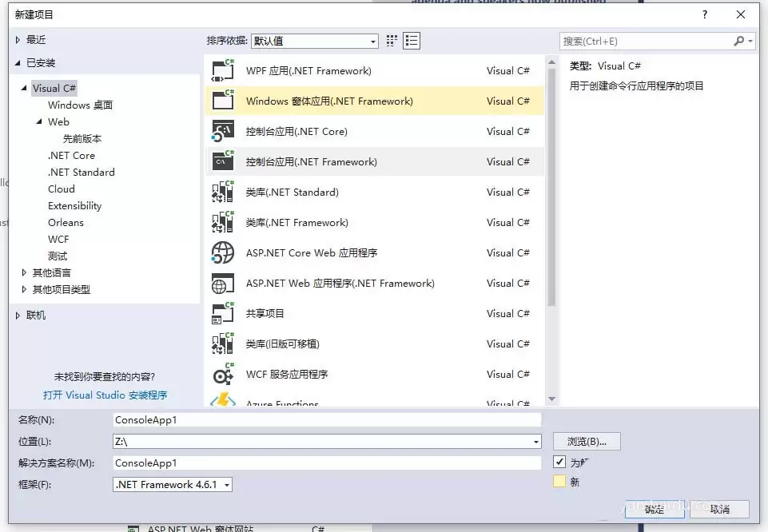Select the 共享项目 template icon

(223, 313)
